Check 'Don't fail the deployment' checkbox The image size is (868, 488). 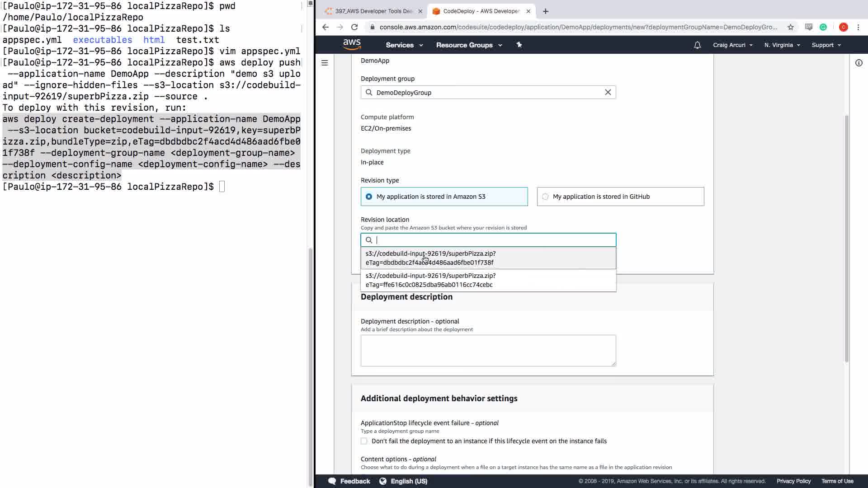(364, 441)
